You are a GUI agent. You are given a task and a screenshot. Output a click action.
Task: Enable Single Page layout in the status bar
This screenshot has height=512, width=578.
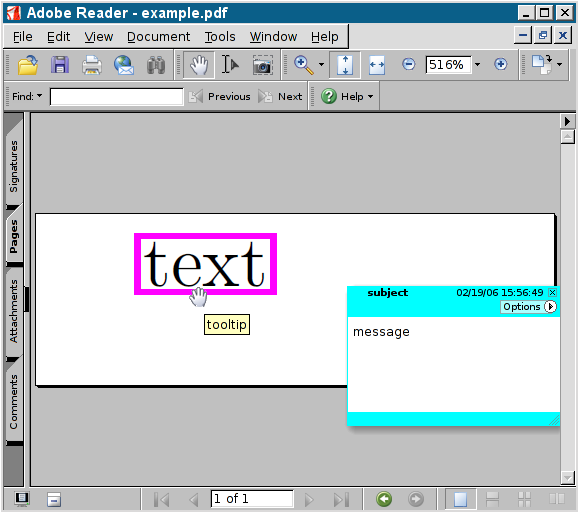[x=460, y=499]
